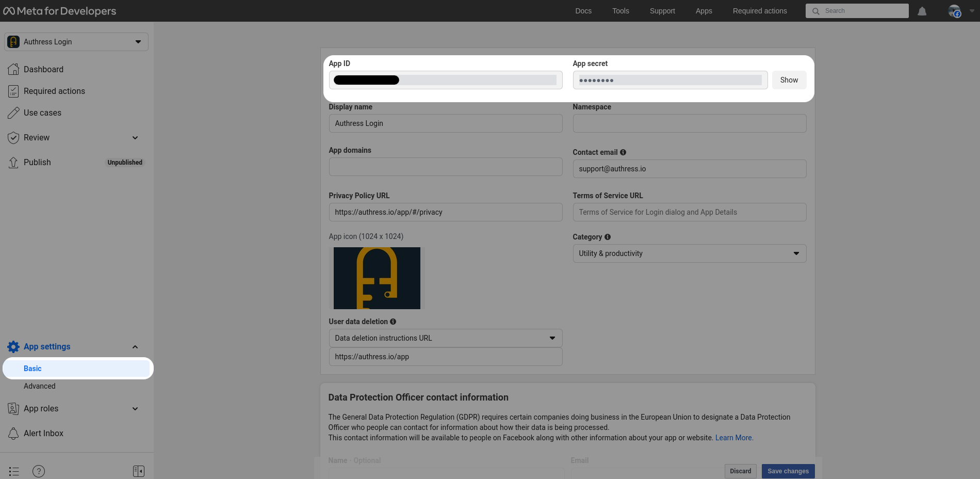980x479 pixels.
Task: Open the Meta for Developers home logo
Action: point(59,10)
